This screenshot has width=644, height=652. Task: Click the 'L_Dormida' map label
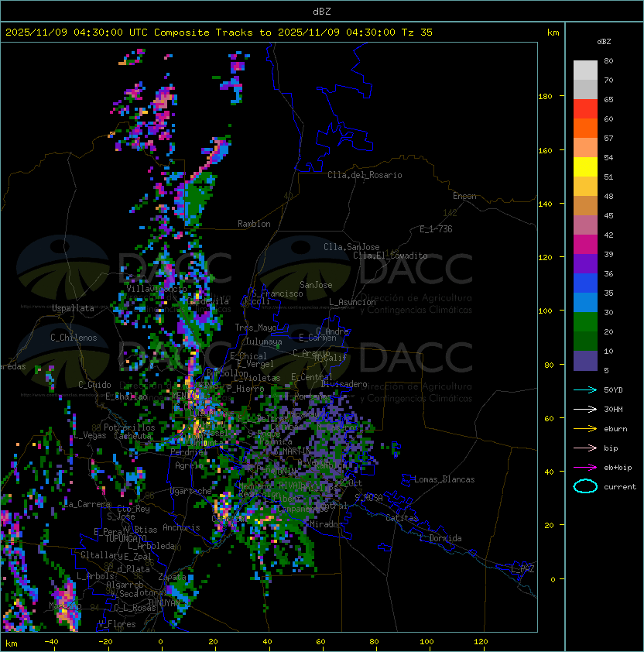(x=440, y=538)
